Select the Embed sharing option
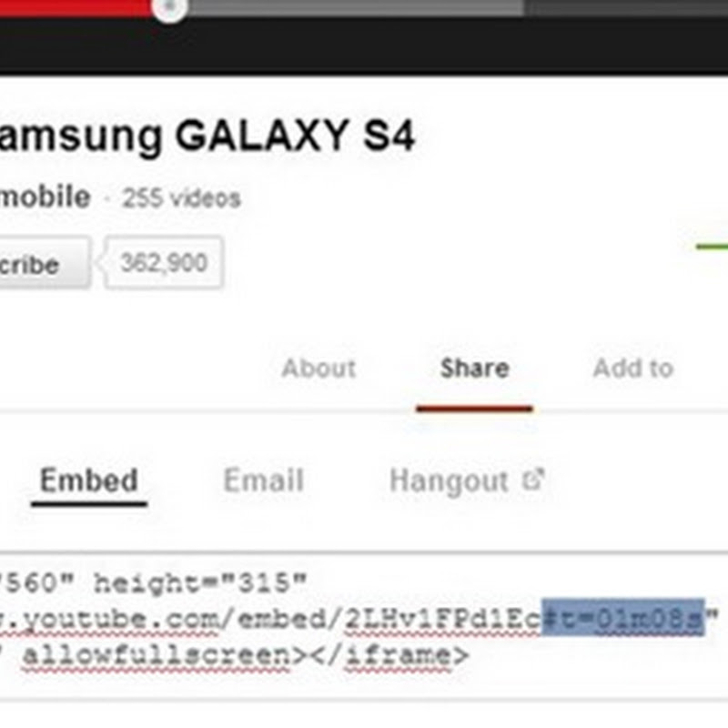Screen dimensions: 728x728 89,480
